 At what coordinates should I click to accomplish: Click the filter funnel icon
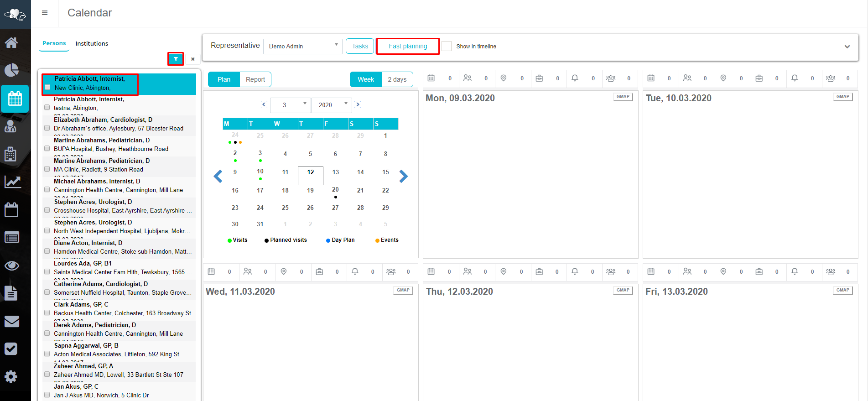pyautogui.click(x=176, y=59)
